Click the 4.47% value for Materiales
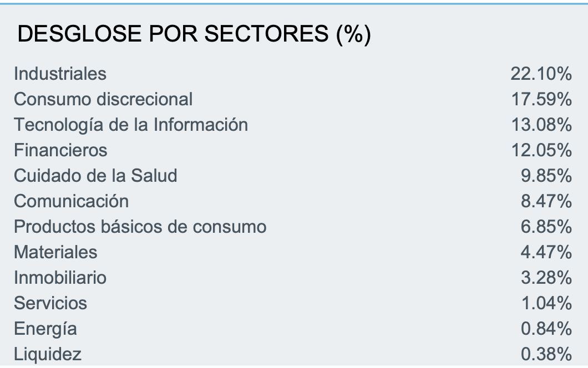The image size is (588, 368). [546, 252]
